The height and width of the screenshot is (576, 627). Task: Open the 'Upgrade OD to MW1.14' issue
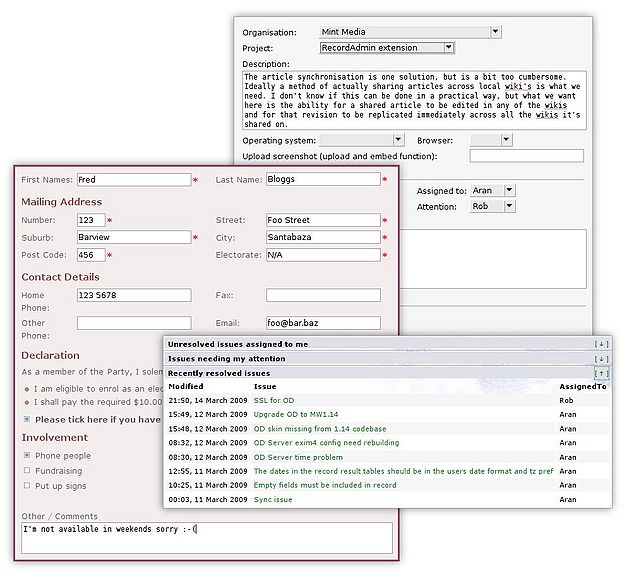coord(296,414)
